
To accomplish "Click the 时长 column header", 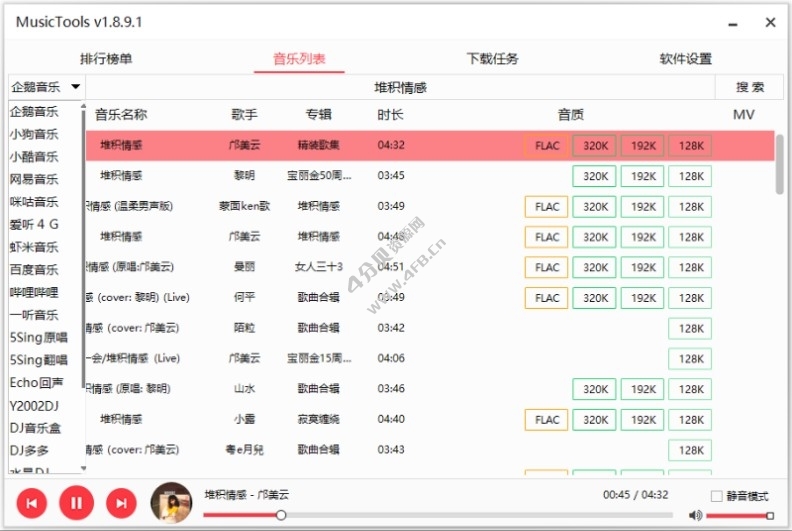I will [x=390, y=115].
